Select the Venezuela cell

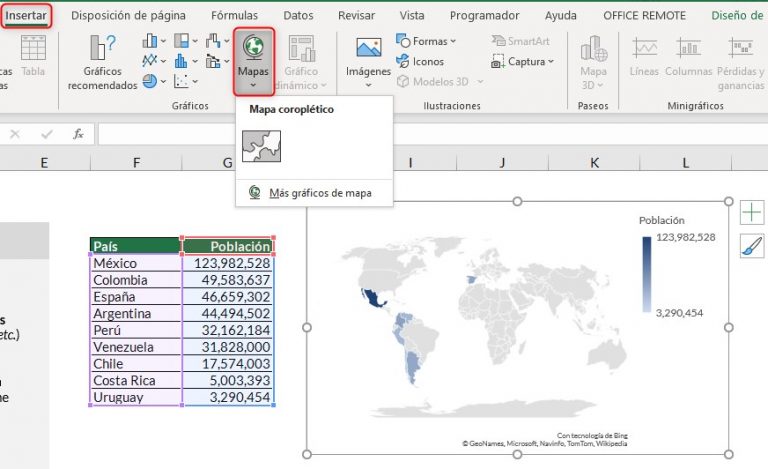coord(136,347)
